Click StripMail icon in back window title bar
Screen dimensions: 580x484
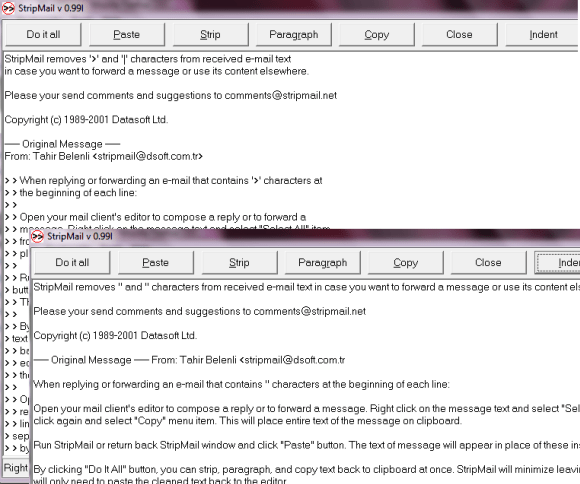click(x=8, y=8)
